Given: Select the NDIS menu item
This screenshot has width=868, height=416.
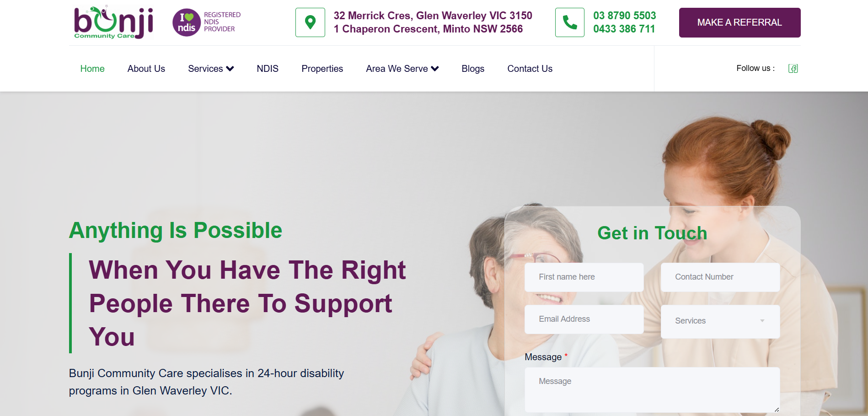Looking at the screenshot, I should pyautogui.click(x=268, y=69).
